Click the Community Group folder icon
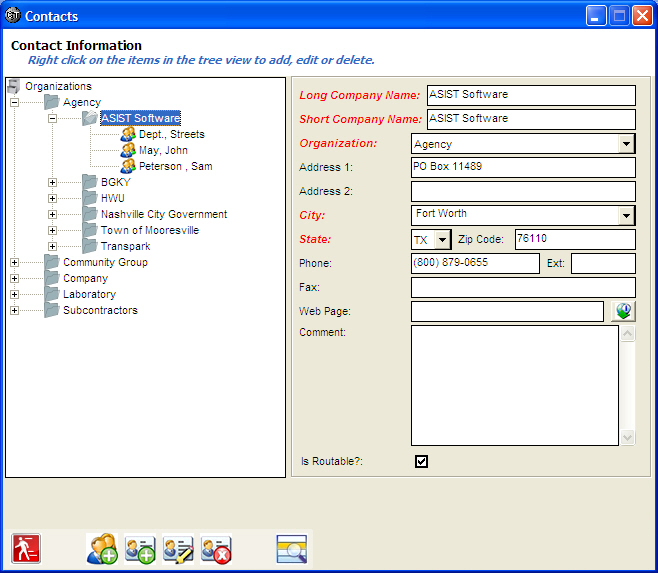The height and width of the screenshot is (573, 658). [52, 262]
